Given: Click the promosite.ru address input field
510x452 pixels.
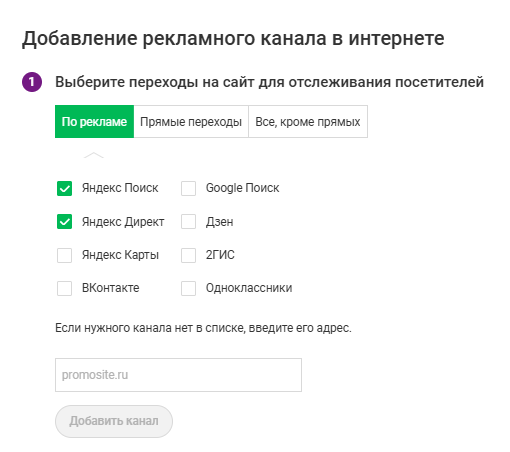Looking at the screenshot, I should [x=178, y=375].
